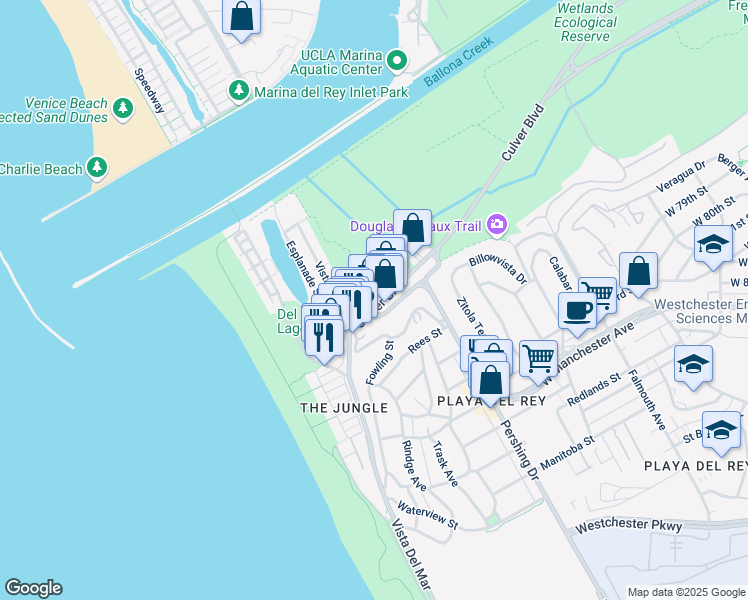
Task: Open the Google logo link
Action: pyautogui.click(x=33, y=588)
